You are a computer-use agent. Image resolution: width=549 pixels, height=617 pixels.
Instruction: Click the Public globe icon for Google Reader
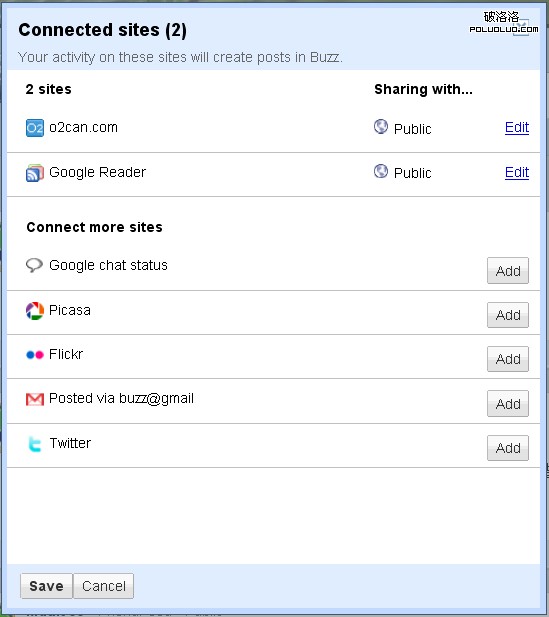381,171
